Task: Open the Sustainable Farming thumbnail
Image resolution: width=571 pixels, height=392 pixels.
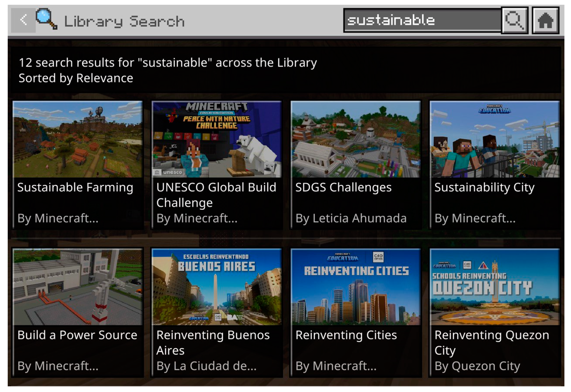Action: tap(78, 139)
